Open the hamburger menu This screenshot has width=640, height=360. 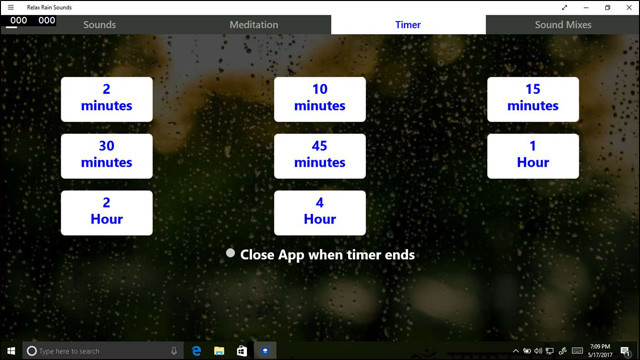tap(11, 7)
